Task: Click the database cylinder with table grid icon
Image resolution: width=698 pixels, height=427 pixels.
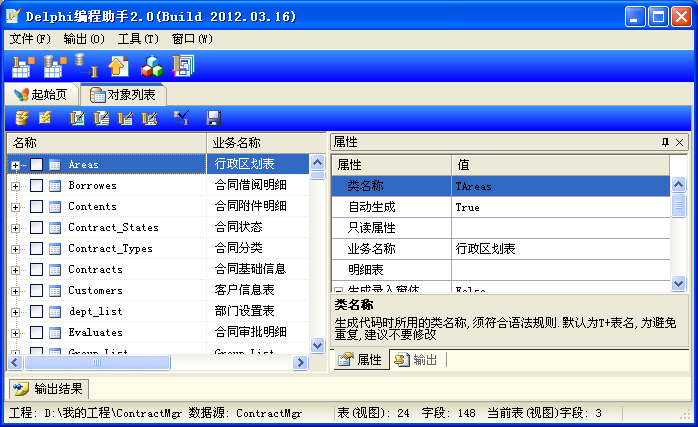Action: 55,67
